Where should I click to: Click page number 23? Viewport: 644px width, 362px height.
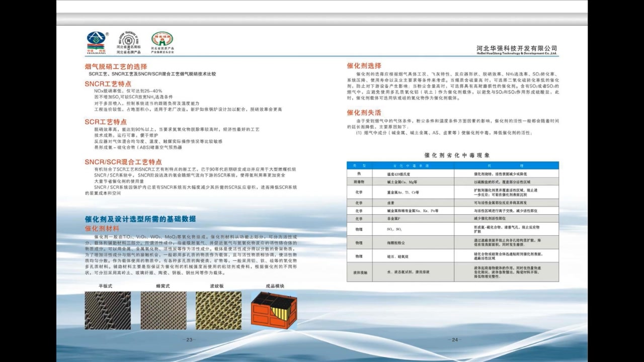189,340
